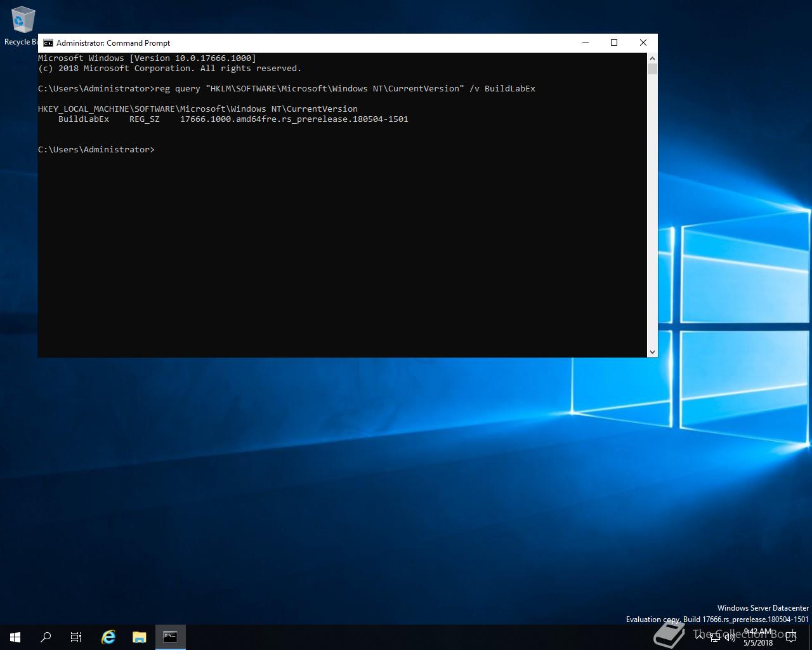Click the 'reg query' command line

[287, 88]
